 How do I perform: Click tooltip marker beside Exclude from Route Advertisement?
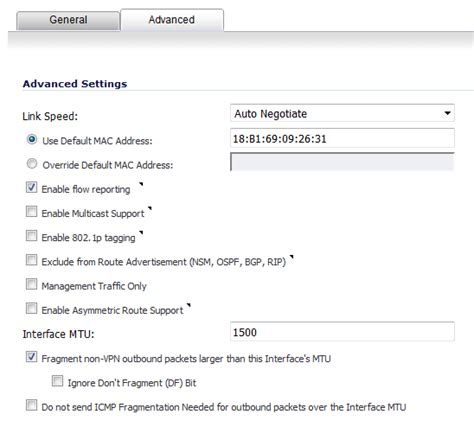tap(292, 257)
